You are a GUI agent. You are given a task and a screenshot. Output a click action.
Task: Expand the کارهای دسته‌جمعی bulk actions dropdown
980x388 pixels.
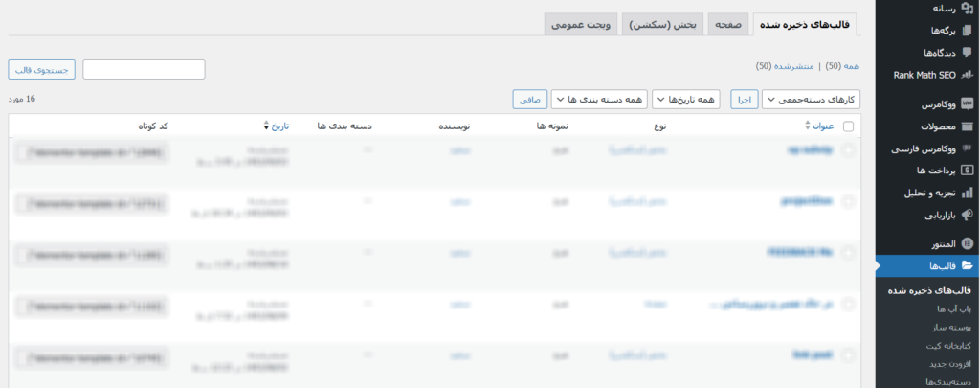(x=812, y=100)
